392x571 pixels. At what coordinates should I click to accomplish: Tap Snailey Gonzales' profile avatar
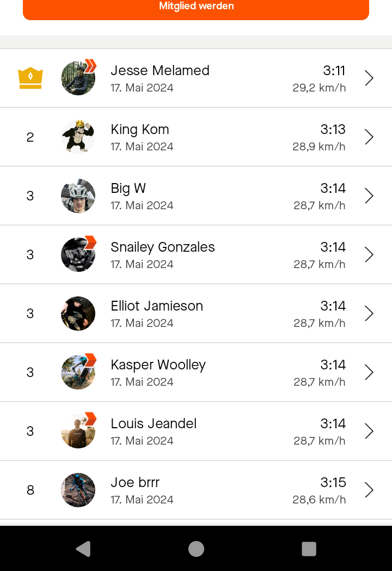point(78,254)
